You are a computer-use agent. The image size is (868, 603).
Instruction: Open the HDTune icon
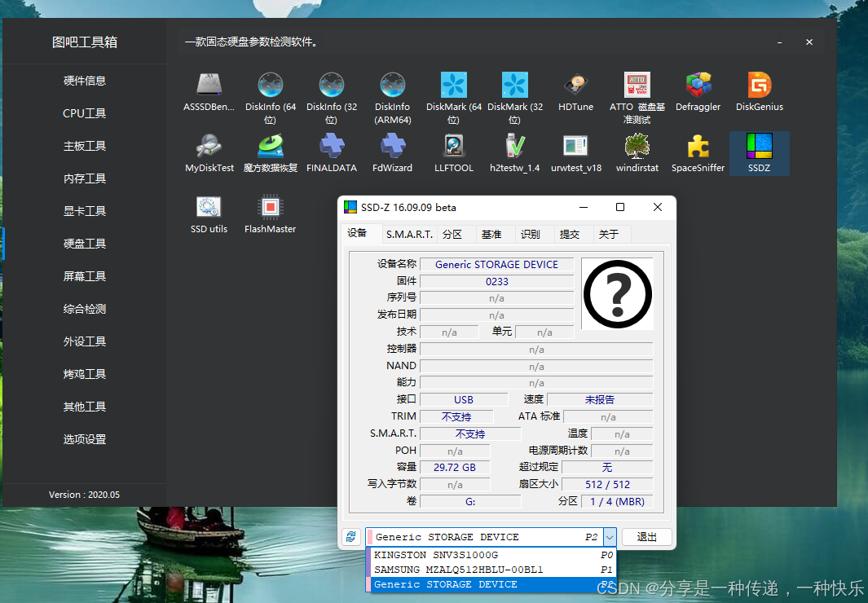click(575, 85)
